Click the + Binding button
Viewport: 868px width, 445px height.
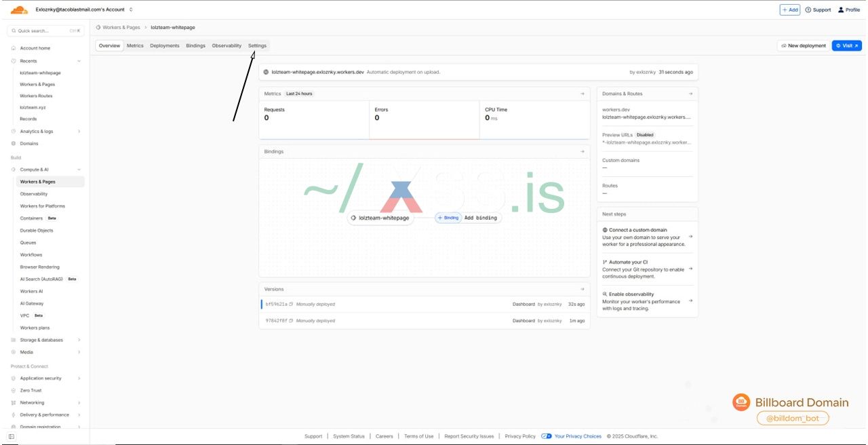[448, 218]
